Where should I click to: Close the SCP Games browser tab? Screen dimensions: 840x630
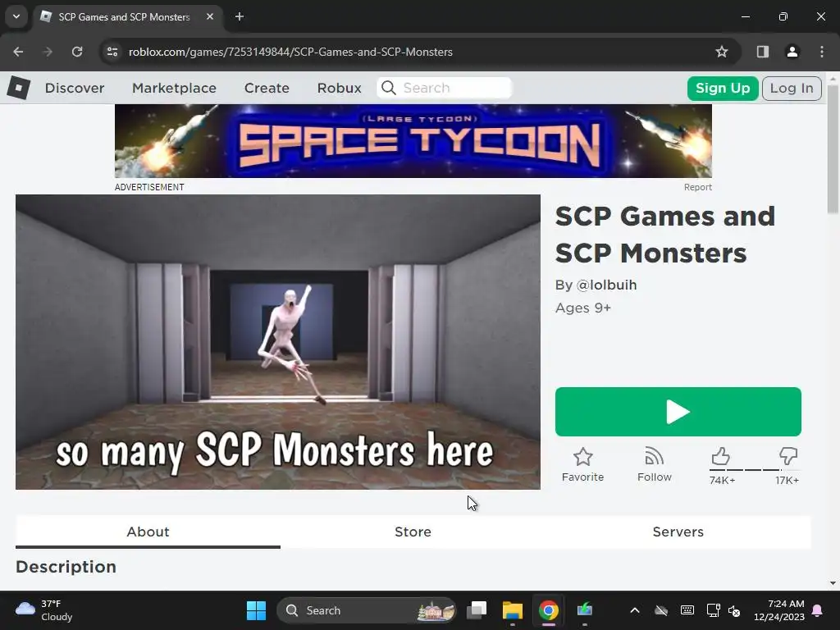pos(210,16)
